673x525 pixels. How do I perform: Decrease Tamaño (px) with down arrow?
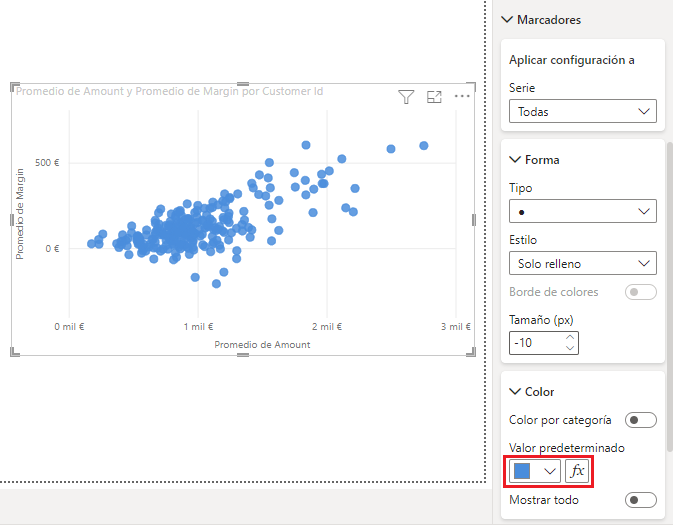(570, 348)
